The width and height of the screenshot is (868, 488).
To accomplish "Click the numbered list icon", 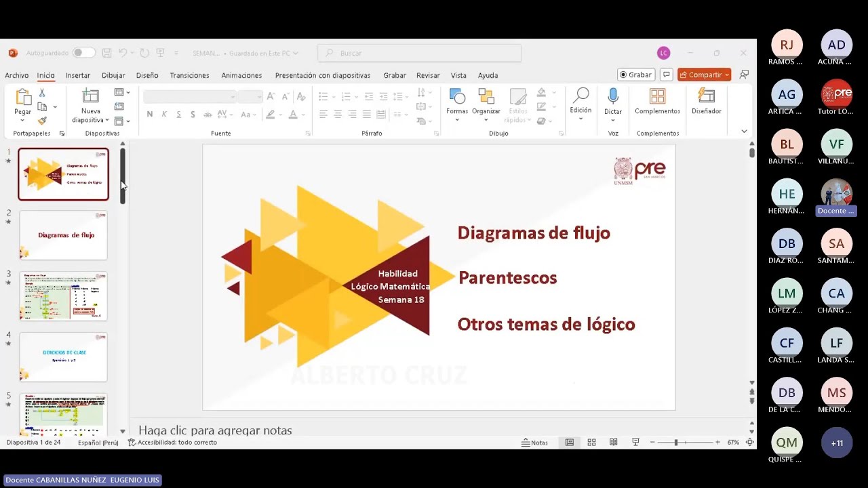I will pyautogui.click(x=346, y=97).
